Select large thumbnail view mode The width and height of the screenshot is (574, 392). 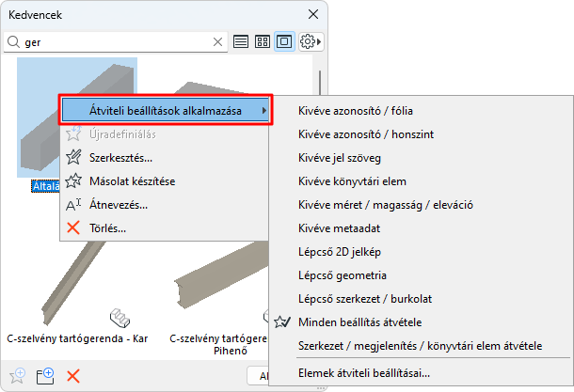click(284, 42)
